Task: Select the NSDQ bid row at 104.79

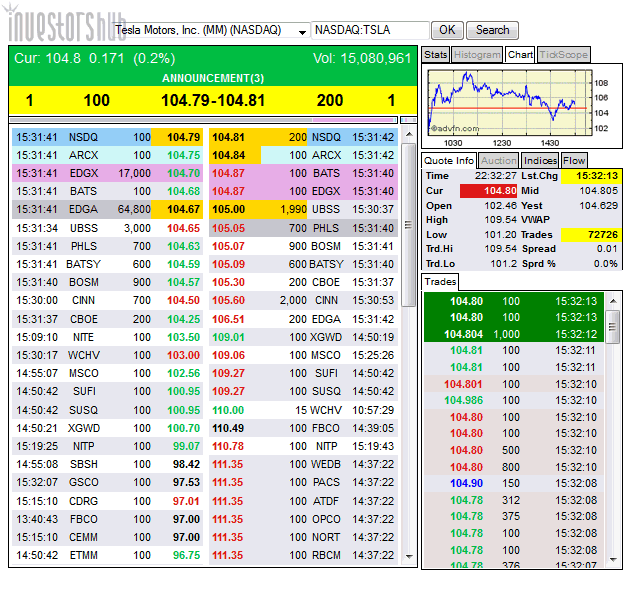Action: pyautogui.click(x=107, y=137)
